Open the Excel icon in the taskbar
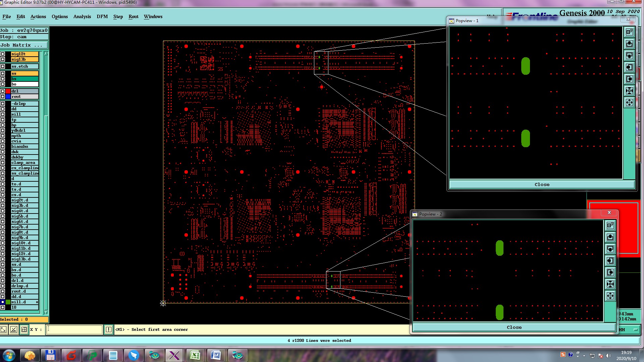 point(195,355)
